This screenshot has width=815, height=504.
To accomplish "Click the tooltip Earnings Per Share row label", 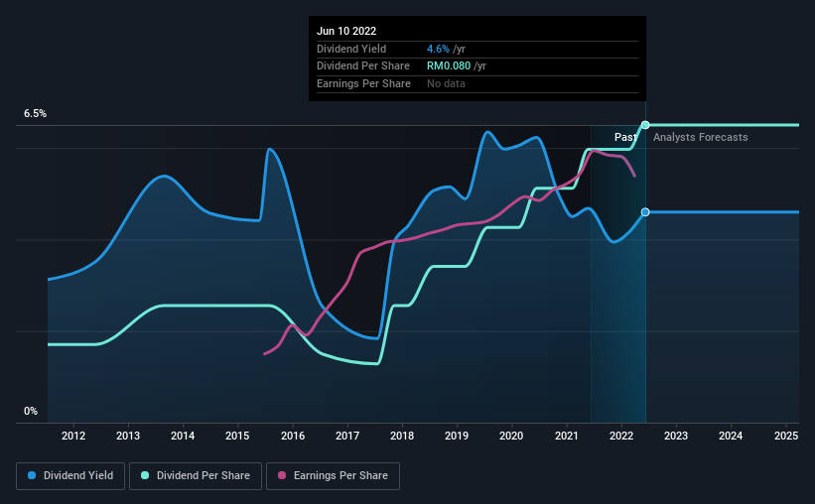I will coord(364,83).
